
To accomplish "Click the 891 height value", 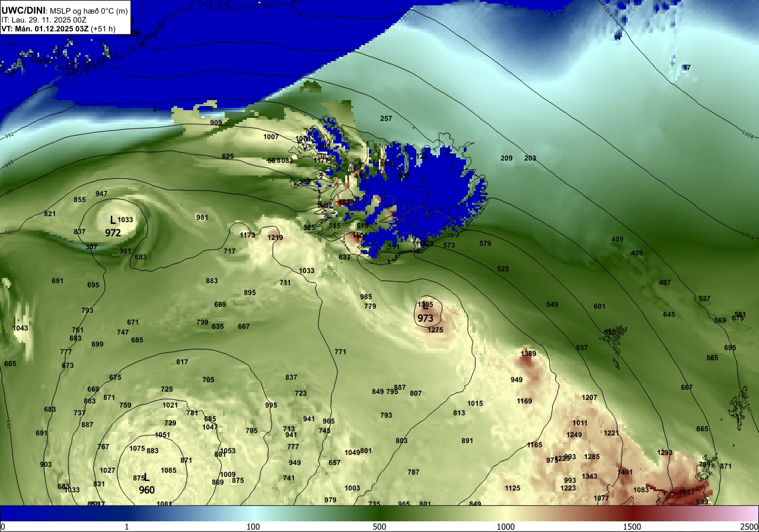I will coord(467,441).
